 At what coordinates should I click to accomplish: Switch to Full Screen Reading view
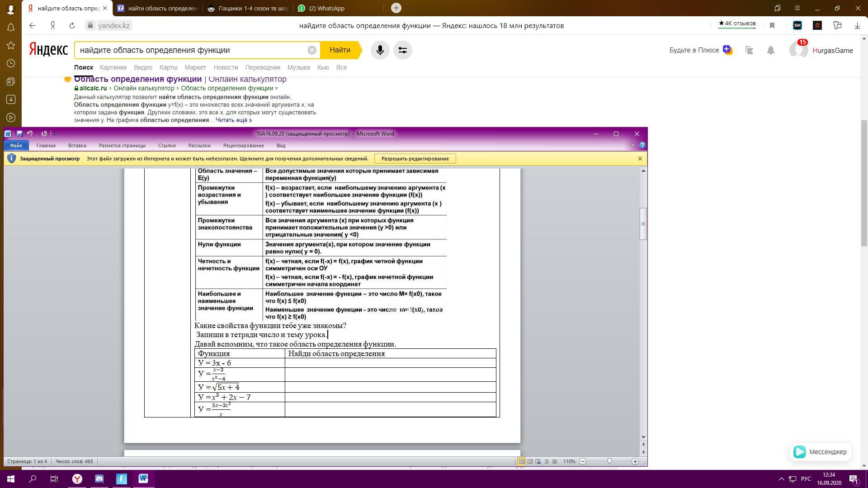point(530,461)
